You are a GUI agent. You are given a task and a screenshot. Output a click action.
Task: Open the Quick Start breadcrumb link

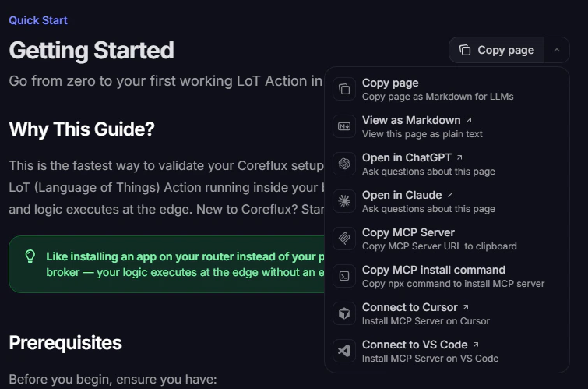(38, 20)
